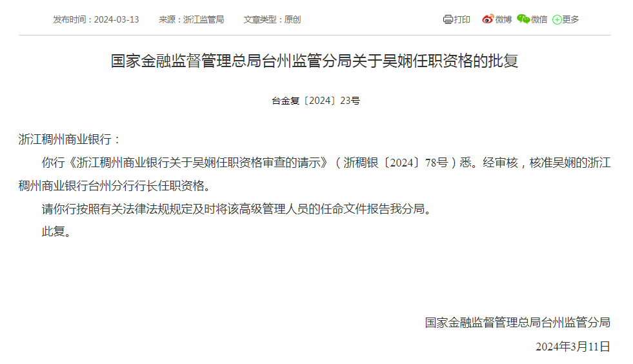Click the 文章类型:原创 label
The image size is (633, 364).
(272, 19)
